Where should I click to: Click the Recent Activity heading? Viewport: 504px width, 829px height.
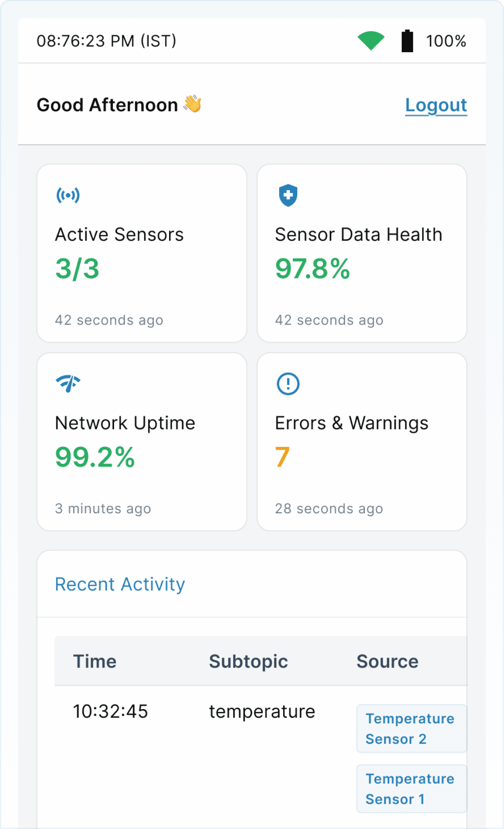coord(120,584)
